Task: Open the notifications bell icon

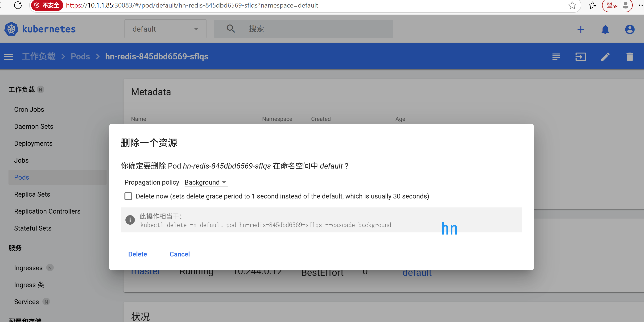Action: pos(605,29)
